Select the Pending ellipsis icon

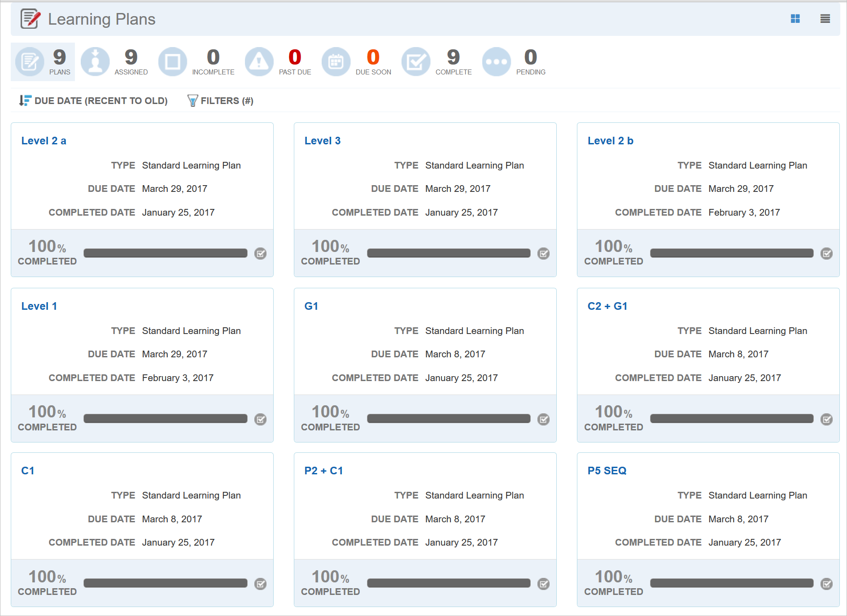[497, 62]
